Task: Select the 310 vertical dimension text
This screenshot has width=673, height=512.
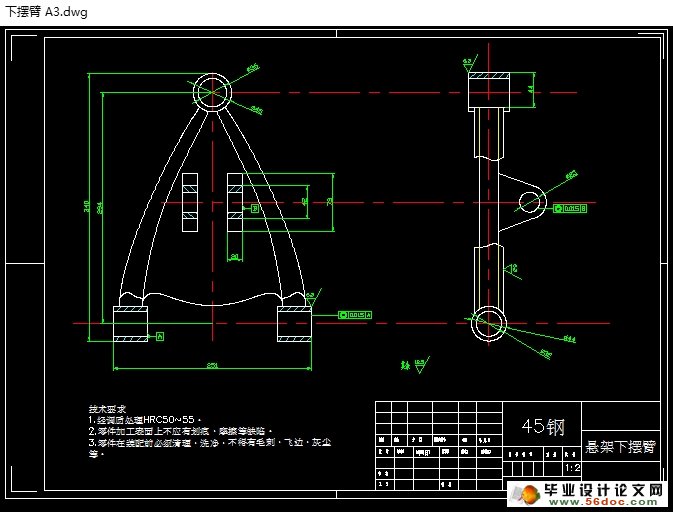Action: click(86, 206)
